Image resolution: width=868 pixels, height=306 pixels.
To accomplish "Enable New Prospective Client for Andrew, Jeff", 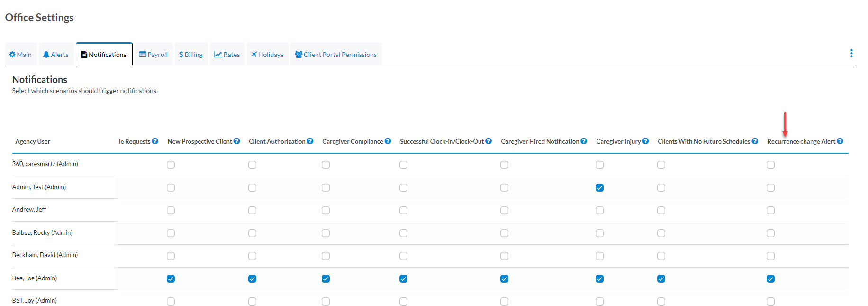I will pos(171,211).
